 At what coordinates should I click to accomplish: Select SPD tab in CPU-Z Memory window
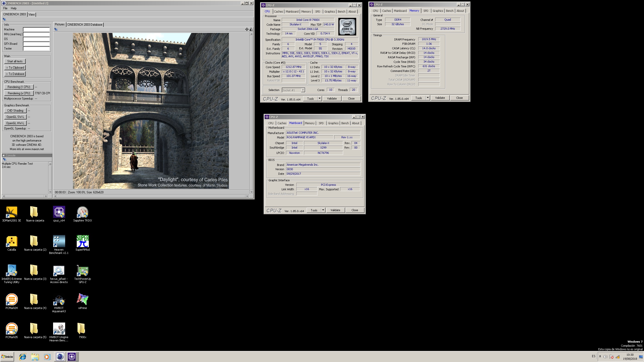[426, 11]
